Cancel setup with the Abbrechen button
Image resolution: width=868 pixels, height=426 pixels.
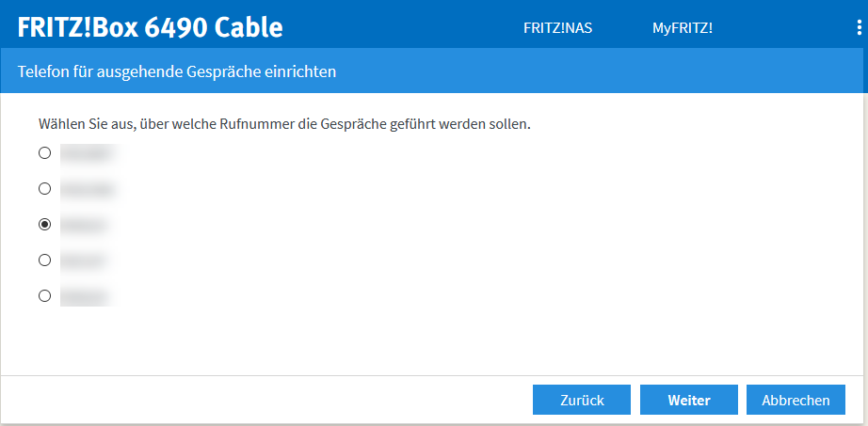point(796,400)
